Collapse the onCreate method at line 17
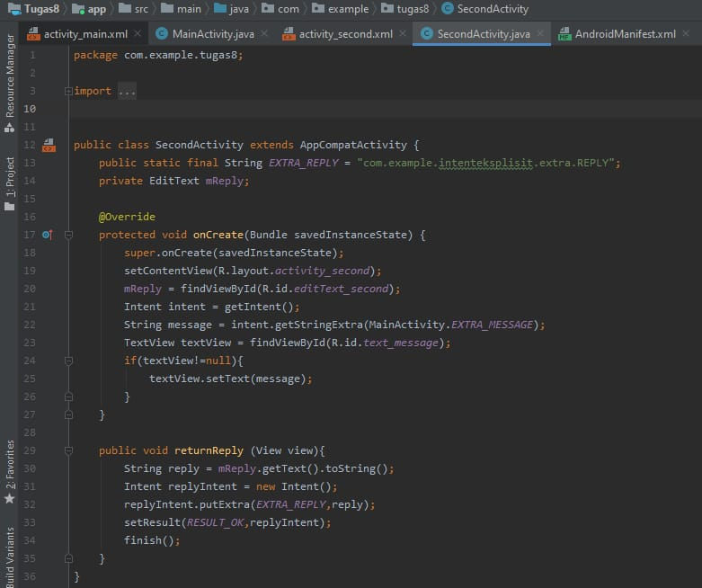Image resolution: width=702 pixels, height=588 pixels. click(68, 235)
